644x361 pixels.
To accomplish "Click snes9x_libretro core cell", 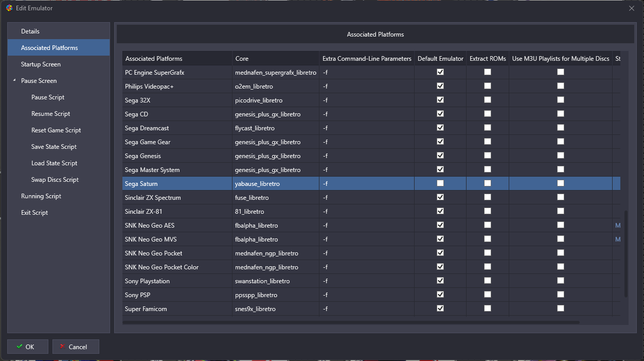I will pyautogui.click(x=276, y=308).
